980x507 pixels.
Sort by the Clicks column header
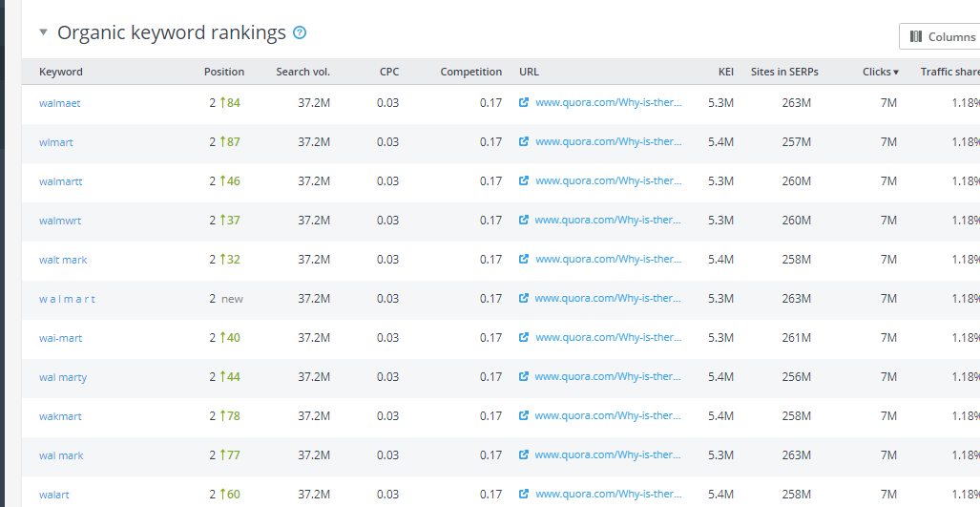coord(880,72)
